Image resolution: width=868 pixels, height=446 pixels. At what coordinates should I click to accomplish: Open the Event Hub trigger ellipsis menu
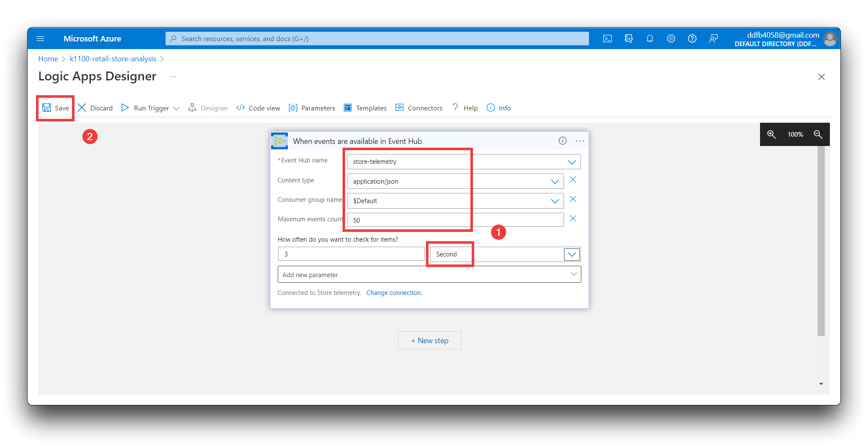pyautogui.click(x=580, y=141)
